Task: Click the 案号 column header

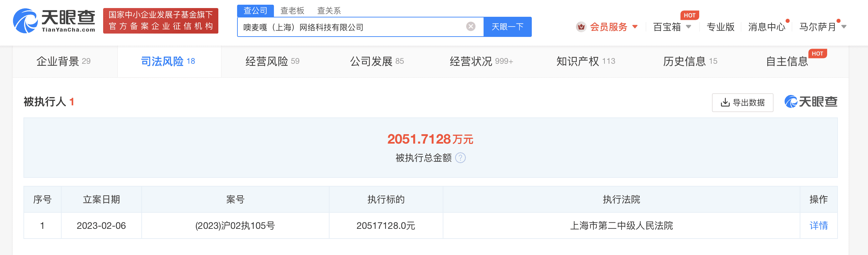Action: [x=235, y=199]
